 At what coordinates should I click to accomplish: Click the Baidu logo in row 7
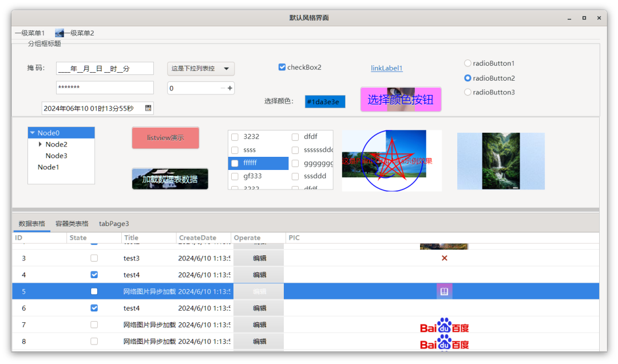click(x=445, y=326)
